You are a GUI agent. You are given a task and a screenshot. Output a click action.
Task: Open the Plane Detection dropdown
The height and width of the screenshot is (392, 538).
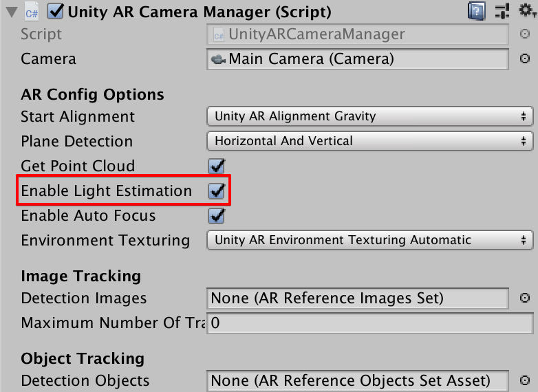pos(370,141)
